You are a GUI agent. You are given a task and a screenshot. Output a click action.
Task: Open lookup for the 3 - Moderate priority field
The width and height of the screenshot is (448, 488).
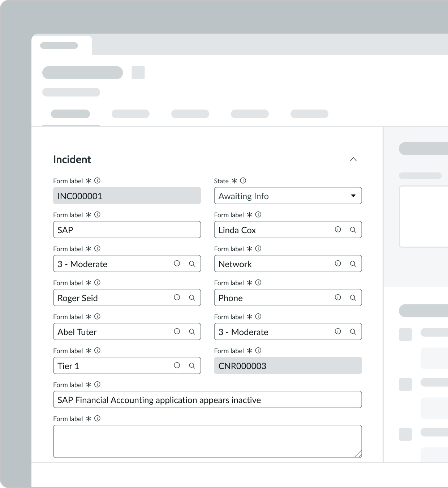(353, 331)
